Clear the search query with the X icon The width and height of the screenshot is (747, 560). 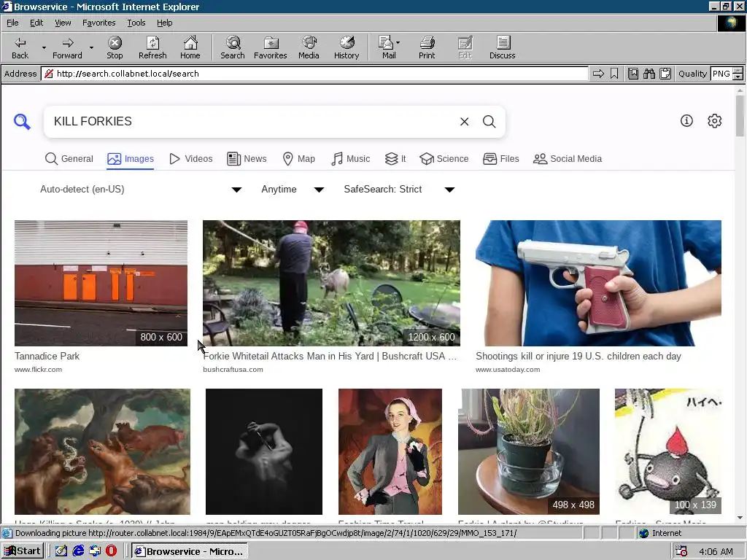[465, 122]
